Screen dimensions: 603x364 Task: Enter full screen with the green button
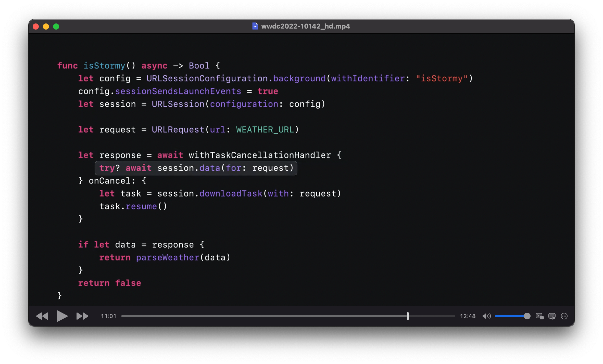[x=56, y=27]
